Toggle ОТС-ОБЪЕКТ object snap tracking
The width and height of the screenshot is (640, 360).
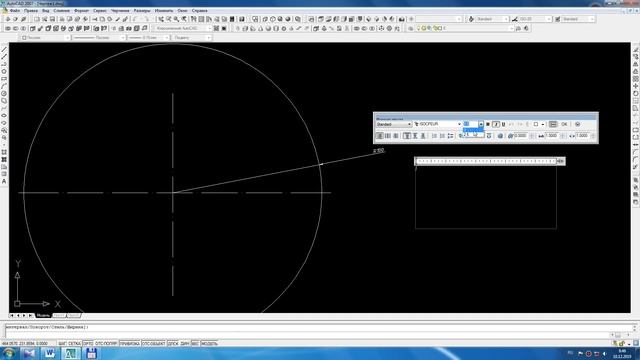pyautogui.click(x=153, y=343)
